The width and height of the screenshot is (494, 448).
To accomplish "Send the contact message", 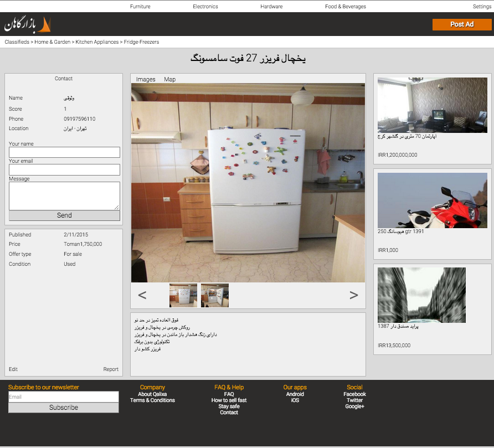I will pyautogui.click(x=64, y=215).
